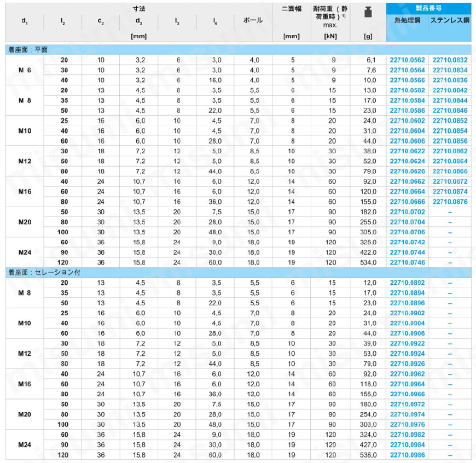Open part number 22710.0566
Image resolution: width=476 pixels, height=463 pixels.
tap(408, 80)
